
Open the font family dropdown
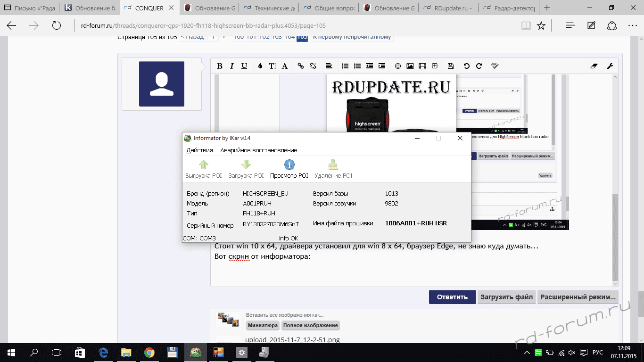pos(285,66)
